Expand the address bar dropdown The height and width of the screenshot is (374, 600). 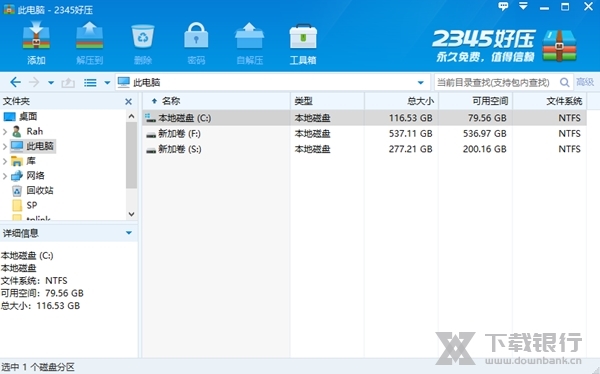(421, 83)
